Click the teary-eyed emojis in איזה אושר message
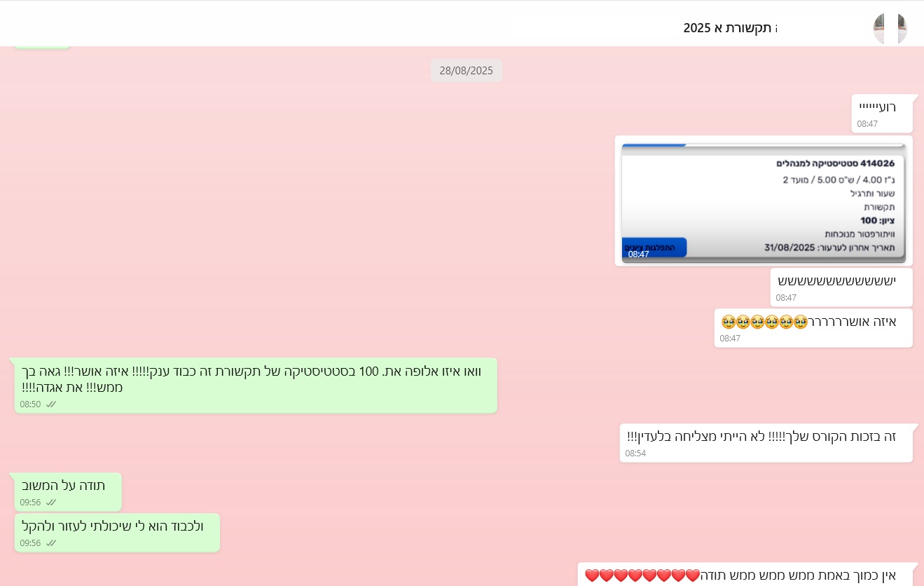 (764, 322)
